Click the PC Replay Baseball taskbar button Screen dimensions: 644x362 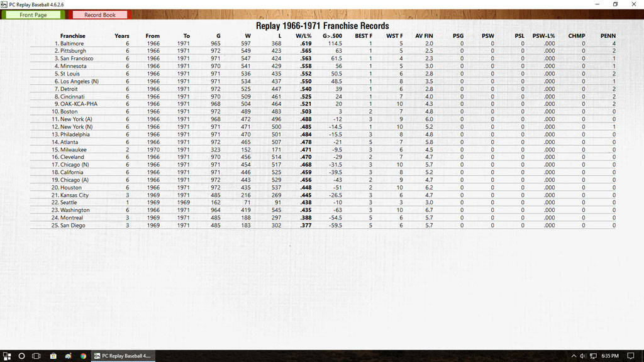coord(123,356)
